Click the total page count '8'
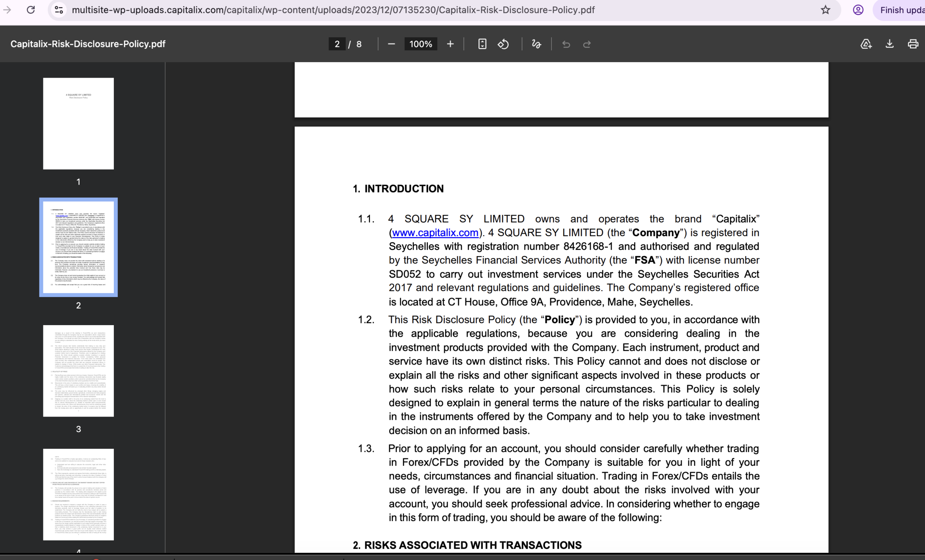This screenshot has height=560, width=925. click(x=359, y=44)
